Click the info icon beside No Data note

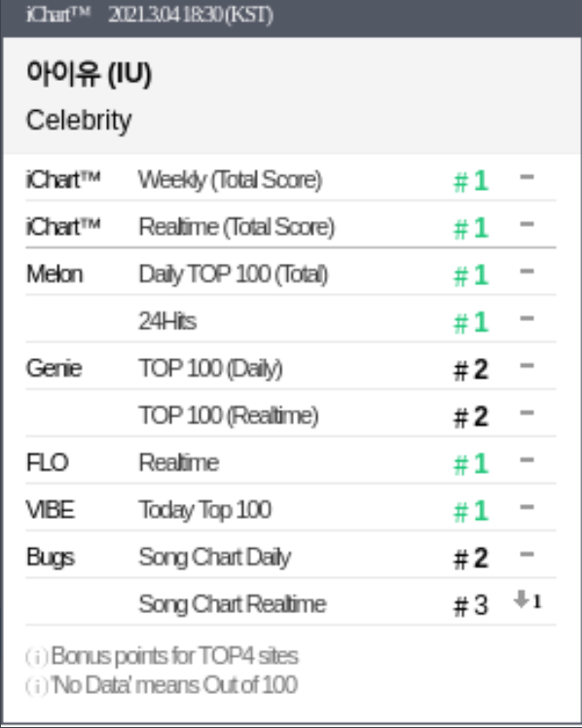tap(37, 686)
